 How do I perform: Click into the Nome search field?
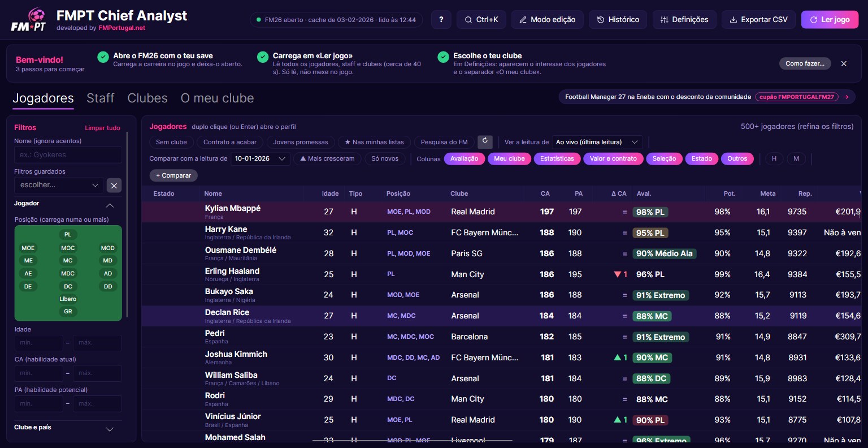pos(68,155)
